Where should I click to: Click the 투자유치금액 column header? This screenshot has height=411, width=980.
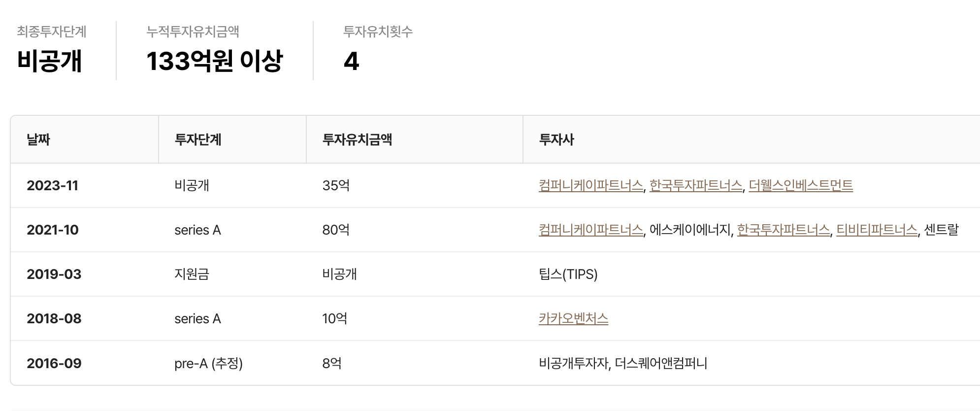coord(357,139)
